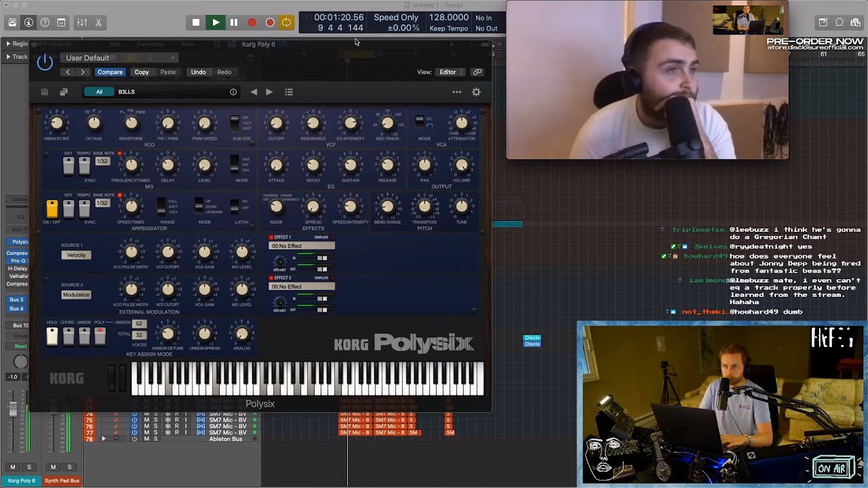Click the link chain icon beside View
The height and width of the screenshot is (488, 868).
[477, 72]
